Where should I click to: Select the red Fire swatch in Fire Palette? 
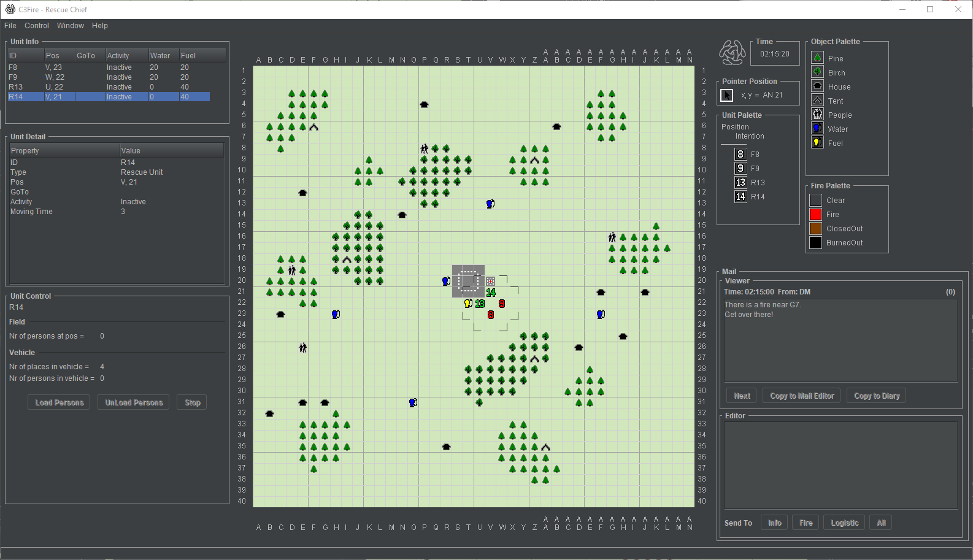(x=815, y=214)
